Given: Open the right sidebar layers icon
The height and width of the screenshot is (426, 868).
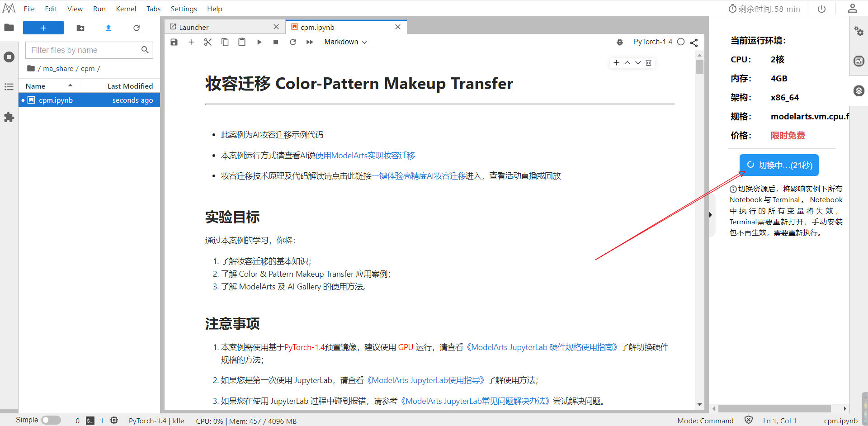Looking at the screenshot, I should point(859,91).
